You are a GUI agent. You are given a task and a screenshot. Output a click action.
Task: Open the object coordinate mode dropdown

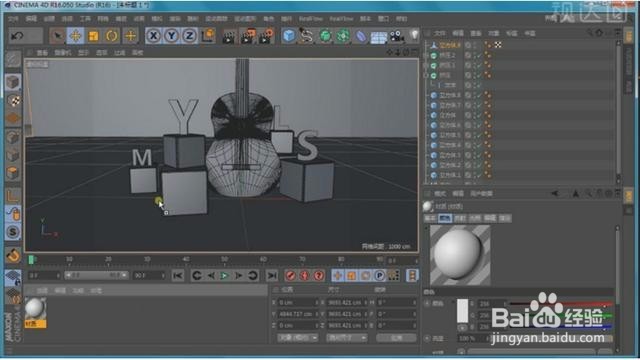click(298, 338)
